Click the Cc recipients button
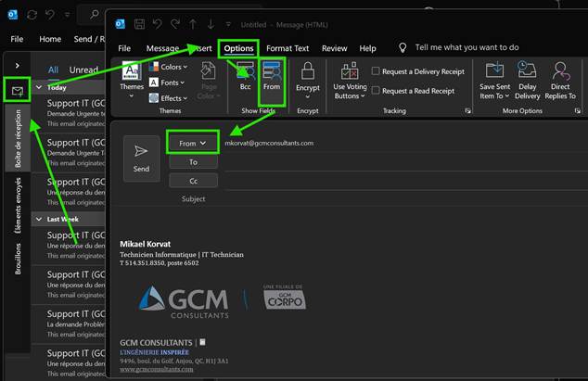Viewport: 588px width, 381px height. pyautogui.click(x=193, y=181)
